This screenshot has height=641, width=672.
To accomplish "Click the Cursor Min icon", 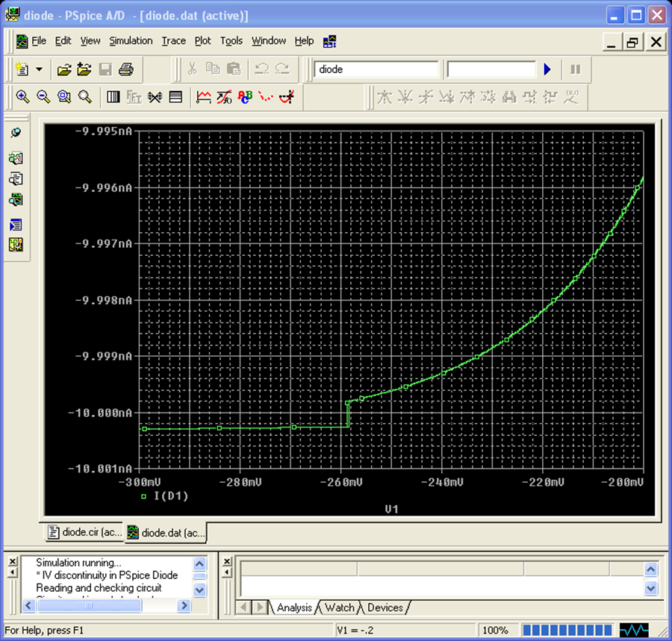I will tap(447, 97).
